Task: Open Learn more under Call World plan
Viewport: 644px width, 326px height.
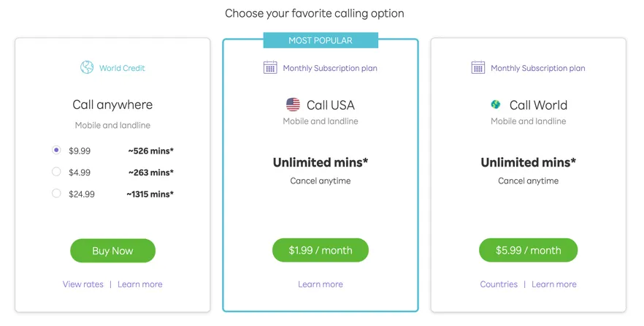Action: (x=554, y=284)
